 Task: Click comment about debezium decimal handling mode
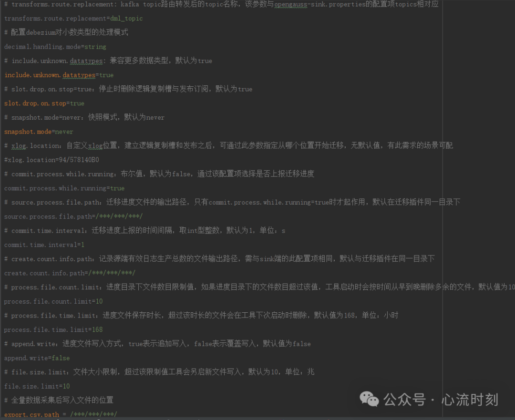(66, 32)
